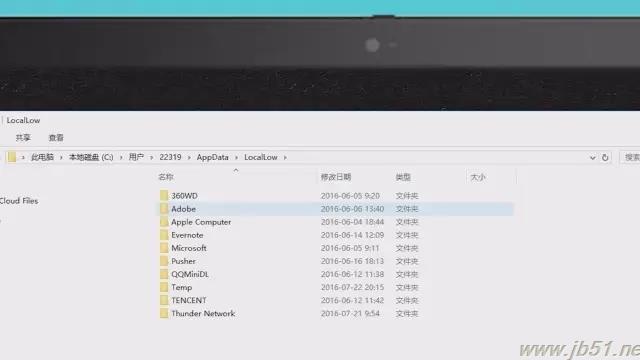Sort by 大小 column header
This screenshot has height=360, width=640.
478,177
